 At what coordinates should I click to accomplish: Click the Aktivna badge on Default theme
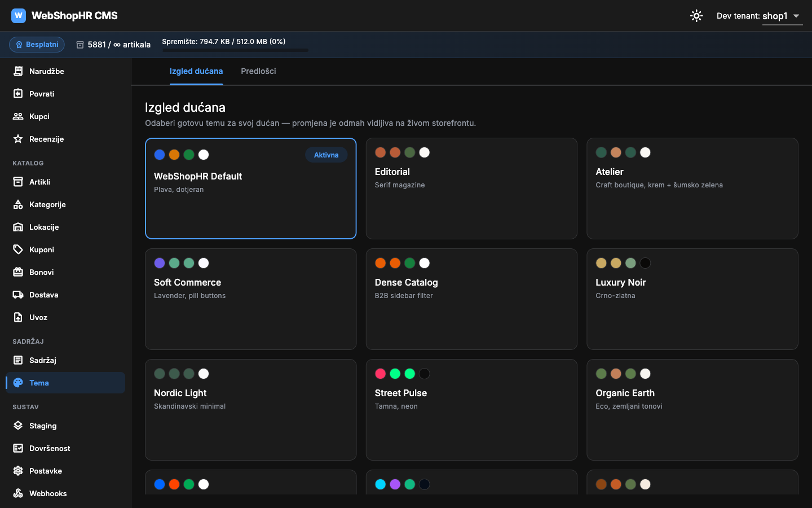click(326, 155)
